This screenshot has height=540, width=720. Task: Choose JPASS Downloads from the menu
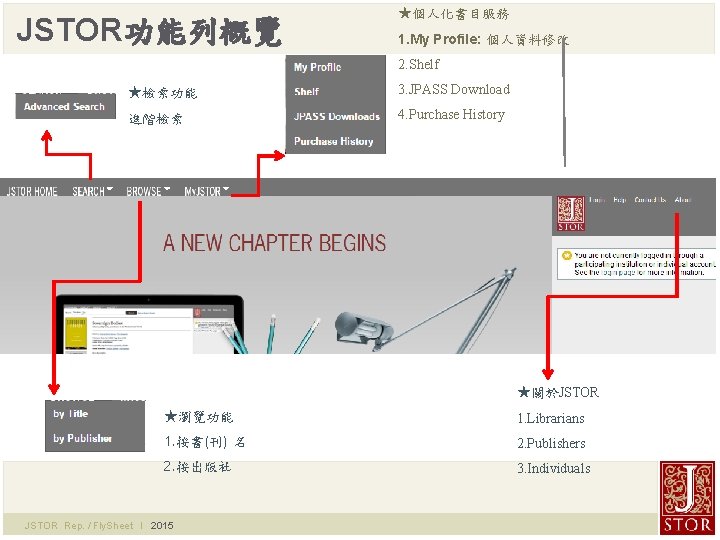click(x=337, y=117)
